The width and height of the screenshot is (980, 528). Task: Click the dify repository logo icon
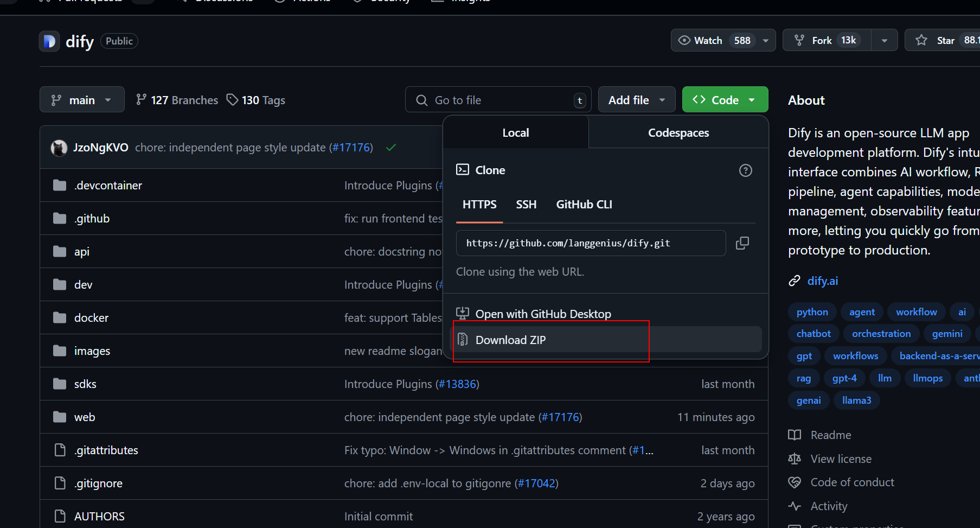click(x=49, y=41)
